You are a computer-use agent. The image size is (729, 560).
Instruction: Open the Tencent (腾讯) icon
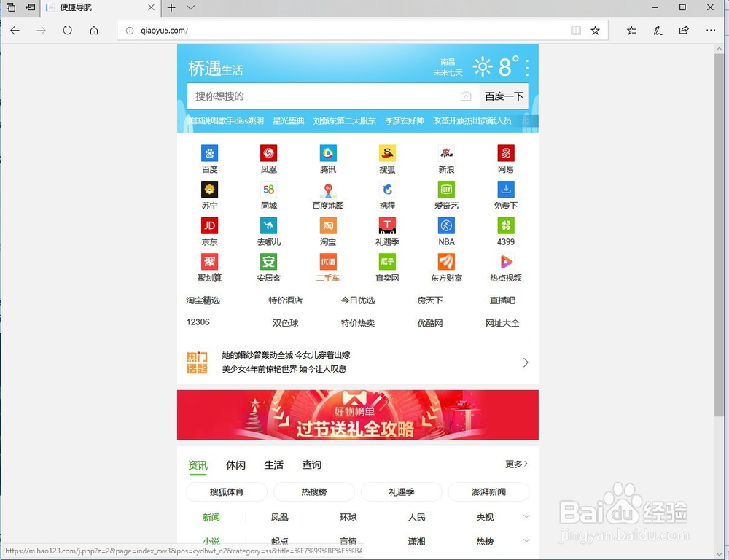click(x=328, y=153)
